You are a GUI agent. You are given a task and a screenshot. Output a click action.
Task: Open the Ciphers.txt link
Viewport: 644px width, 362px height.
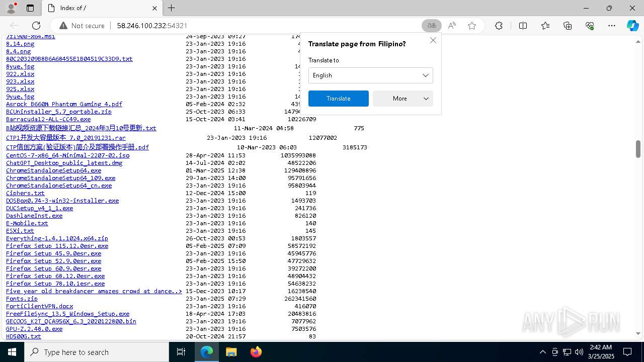point(25,193)
